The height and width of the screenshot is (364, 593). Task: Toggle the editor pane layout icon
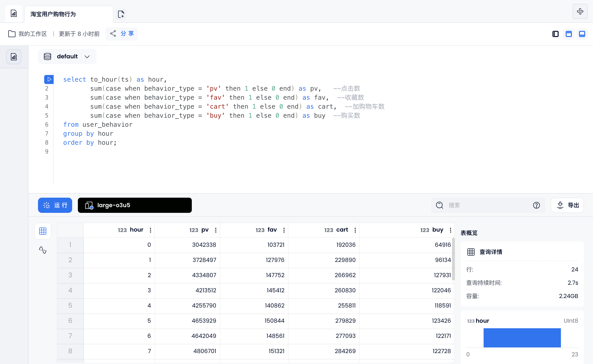569,34
